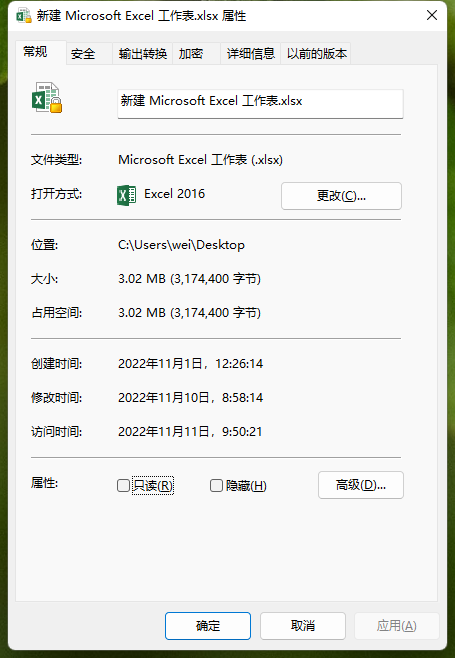Viewport: 455px width, 658px height.
Task: Click the 占用空间: label
Action: [x=57, y=313]
